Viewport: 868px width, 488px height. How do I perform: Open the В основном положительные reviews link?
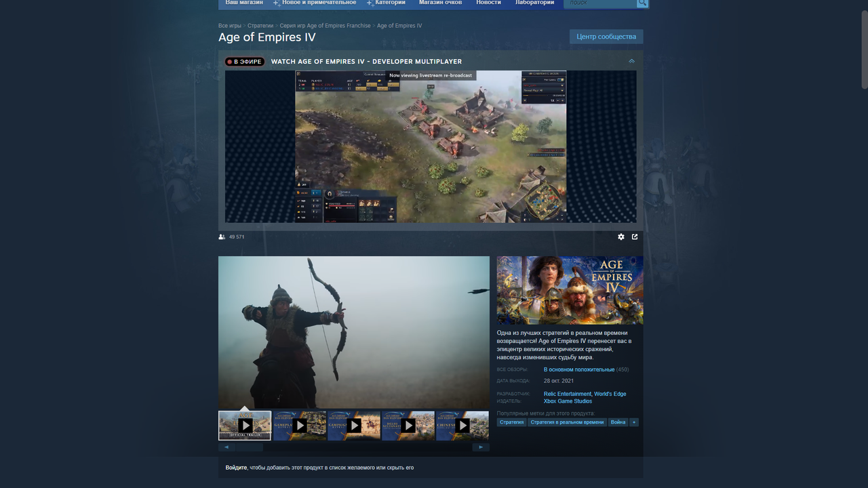[579, 369]
